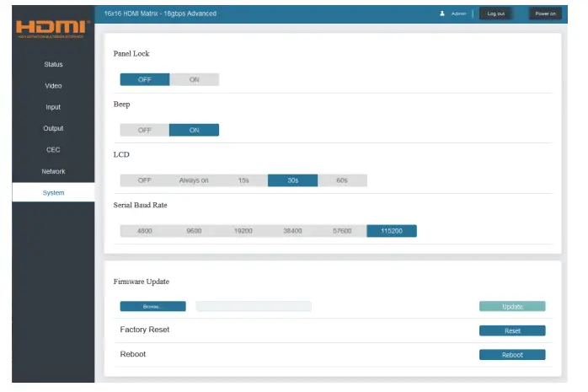
Task: Click the 16x16 HDMI Matrix title
Action: click(160, 13)
